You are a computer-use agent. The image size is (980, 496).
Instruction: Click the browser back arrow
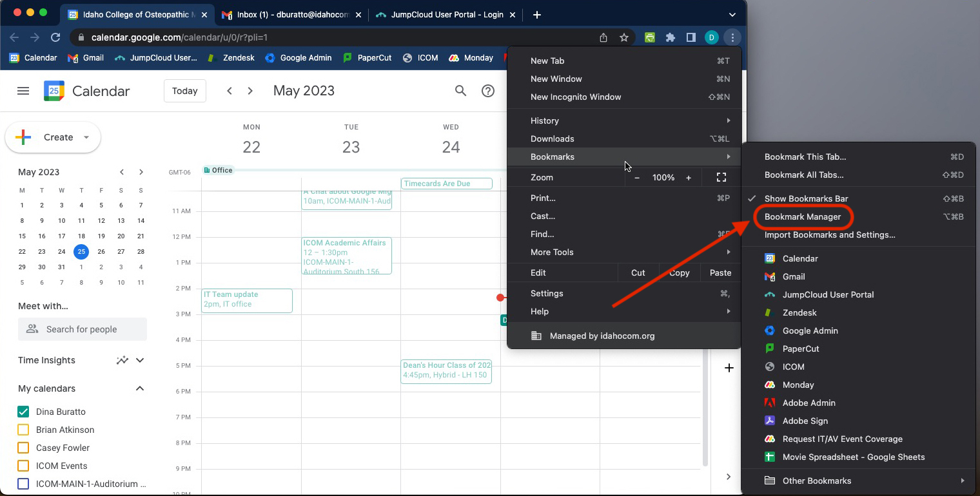click(14, 37)
